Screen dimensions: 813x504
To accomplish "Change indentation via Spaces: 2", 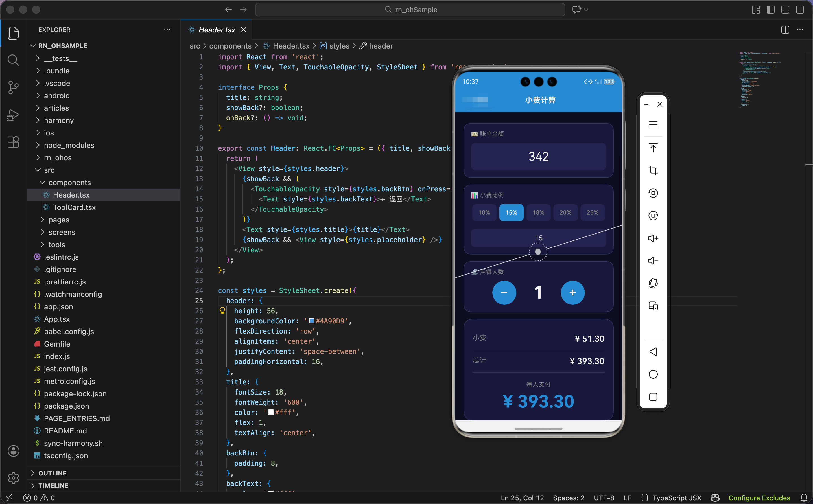I will [x=569, y=498].
